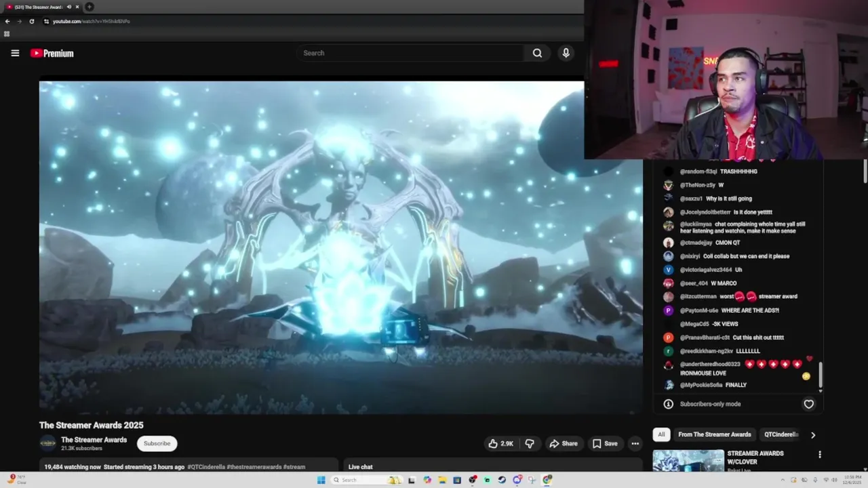
Task: Open the Streamer Awards W/Clover thumbnail
Action: [x=688, y=460]
